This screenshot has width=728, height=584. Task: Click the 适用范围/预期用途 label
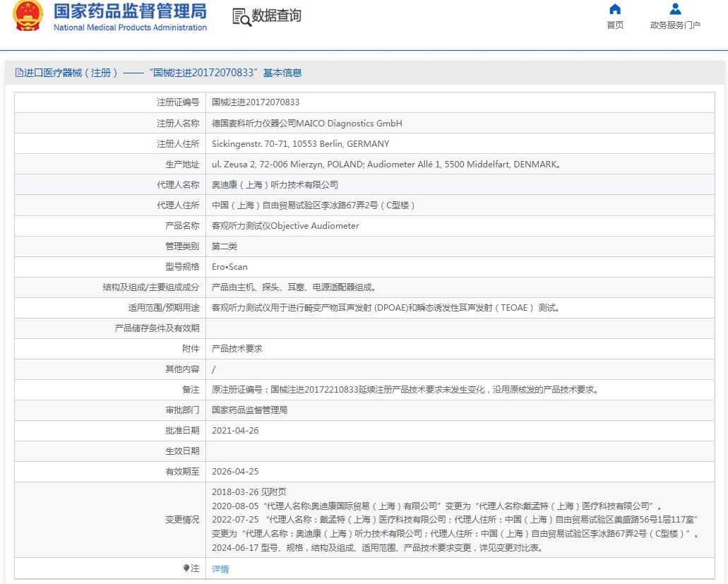163,308
